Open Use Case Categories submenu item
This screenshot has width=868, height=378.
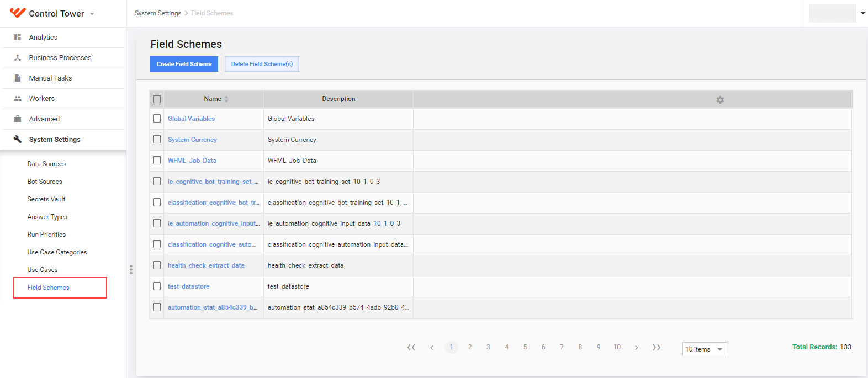click(57, 252)
